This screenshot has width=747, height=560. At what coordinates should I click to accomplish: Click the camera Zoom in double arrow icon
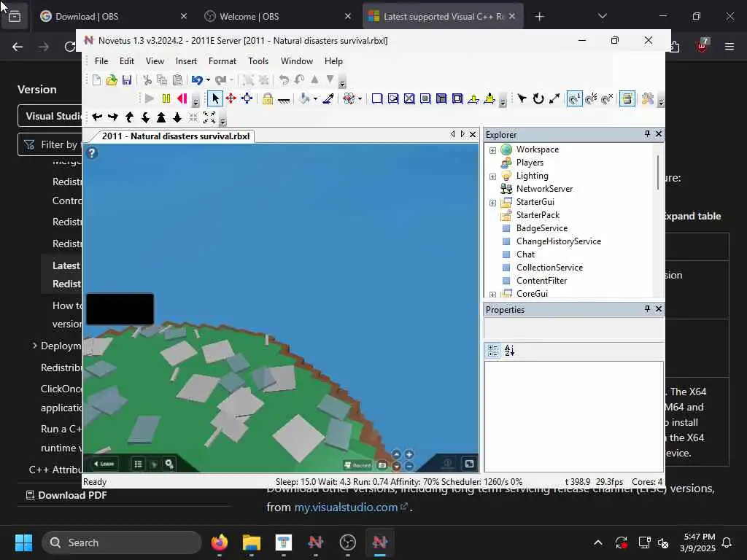(161, 117)
